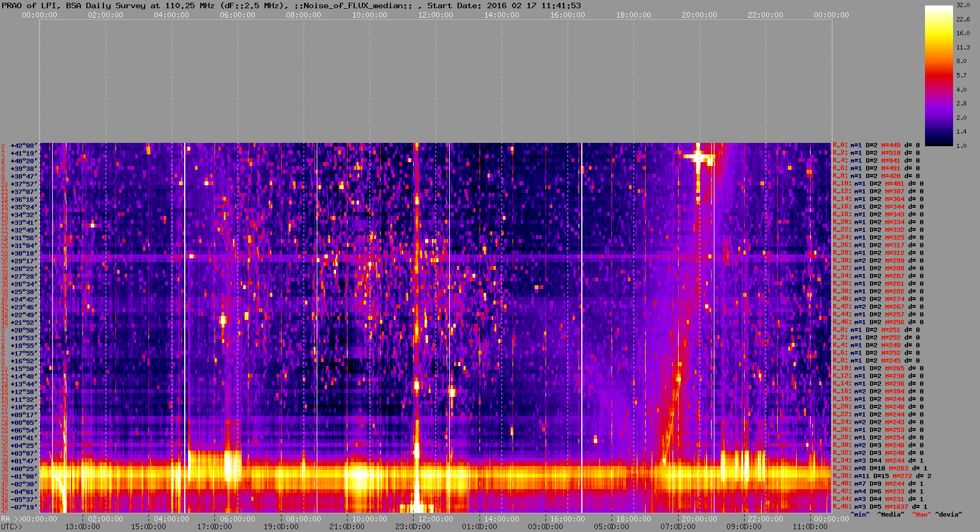Click the bright white source near 20:00:00

point(698,157)
